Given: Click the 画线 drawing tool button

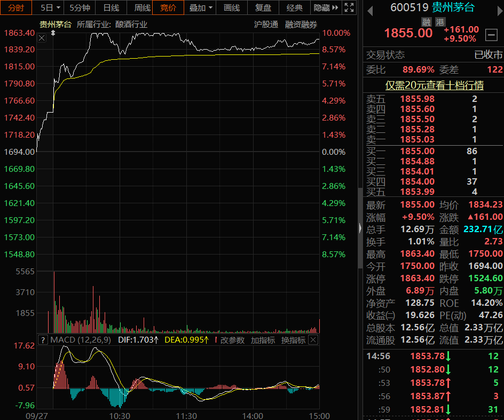Looking at the screenshot, I should coord(232,7).
